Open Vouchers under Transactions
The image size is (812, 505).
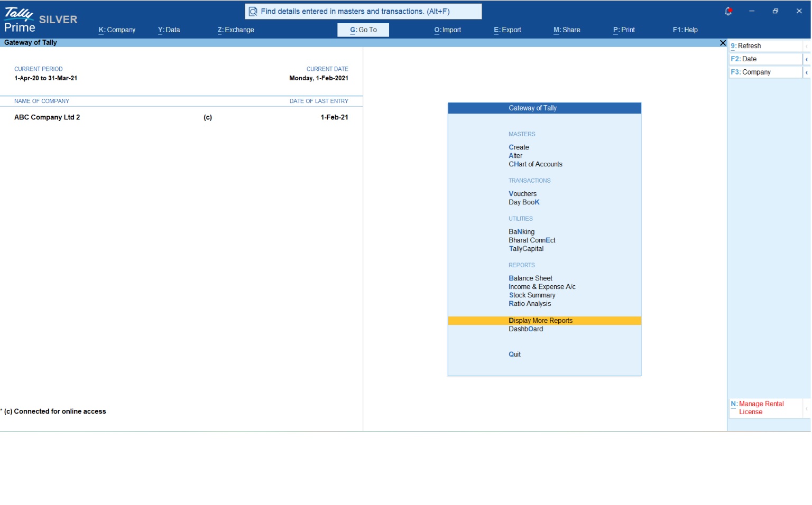pyautogui.click(x=522, y=194)
